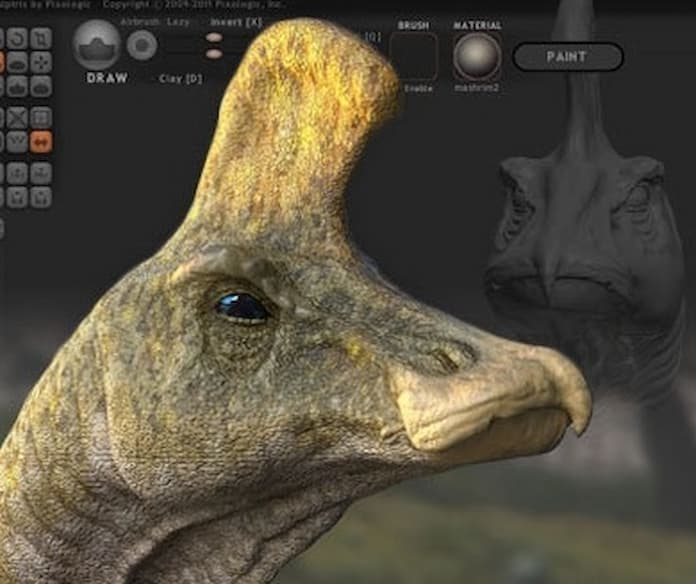
Task: Click the upper oval brush option
Action: [x=214, y=38]
